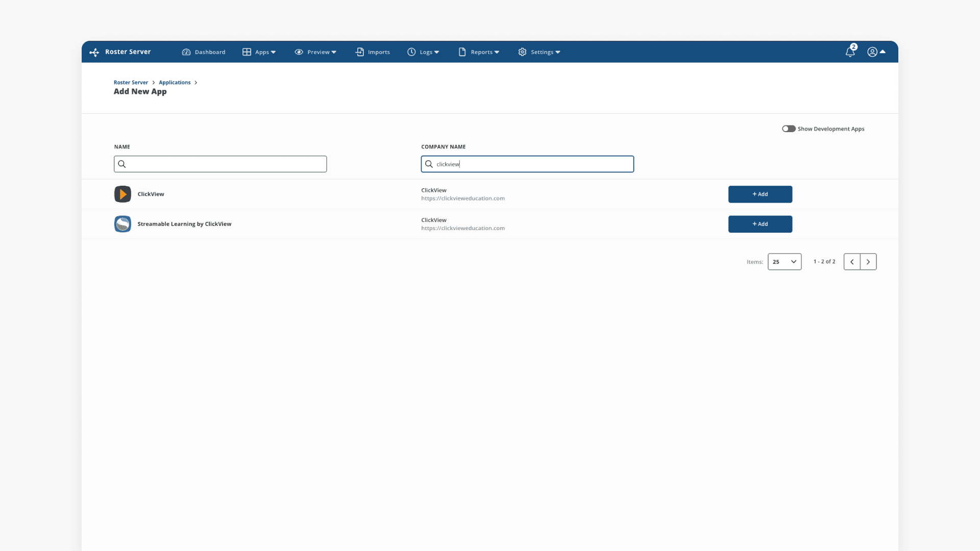Focus the Name search field
The height and width of the screenshot is (551, 980).
[x=220, y=164]
